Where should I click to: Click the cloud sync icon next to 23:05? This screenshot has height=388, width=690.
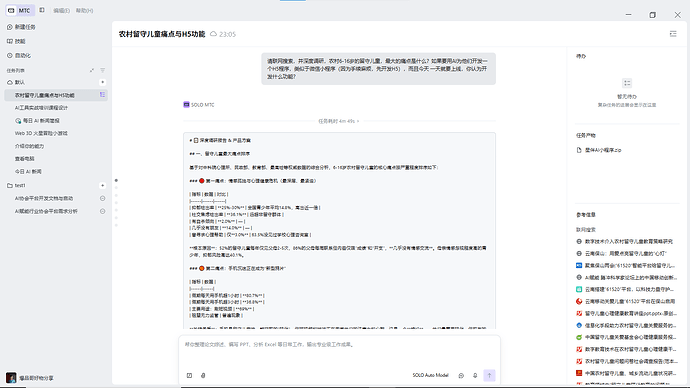click(x=213, y=34)
